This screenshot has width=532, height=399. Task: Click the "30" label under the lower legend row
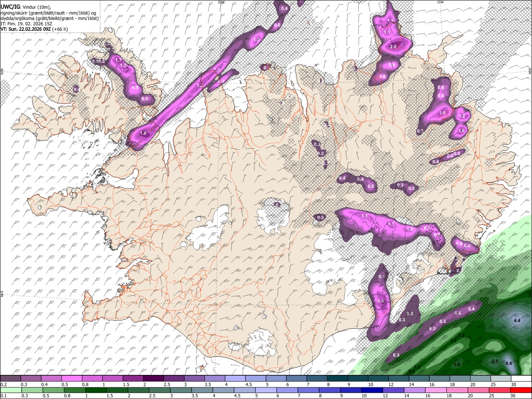pos(513,396)
